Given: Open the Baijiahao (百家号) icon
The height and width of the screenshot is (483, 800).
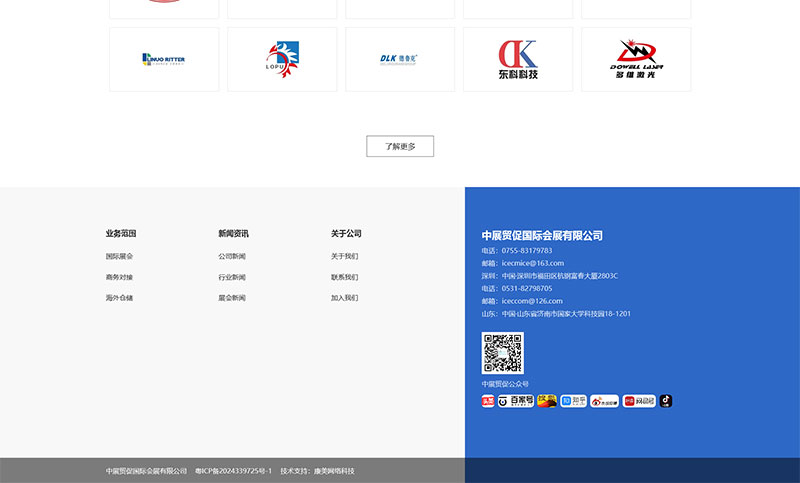Looking at the screenshot, I should point(516,401).
